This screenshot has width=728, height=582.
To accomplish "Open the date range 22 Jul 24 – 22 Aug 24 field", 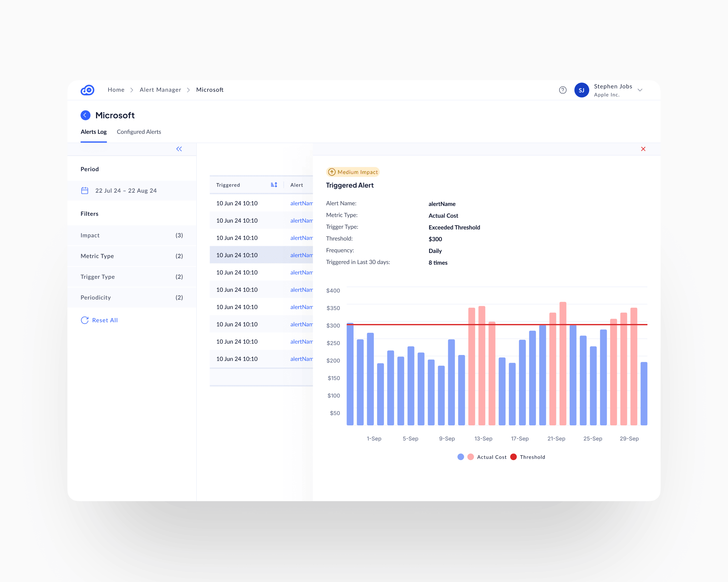I will click(x=126, y=191).
